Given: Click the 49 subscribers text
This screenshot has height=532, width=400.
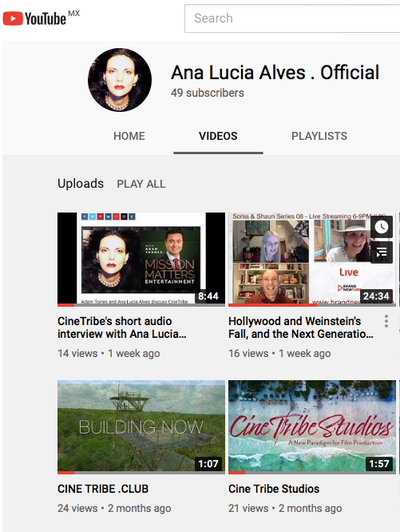Looking at the screenshot, I should (x=207, y=93).
